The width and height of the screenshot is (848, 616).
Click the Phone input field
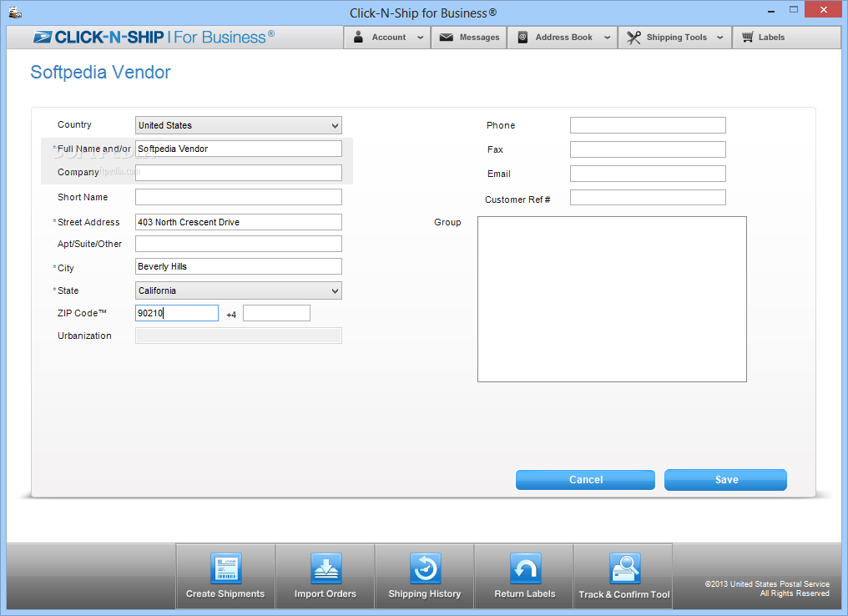[x=648, y=125]
